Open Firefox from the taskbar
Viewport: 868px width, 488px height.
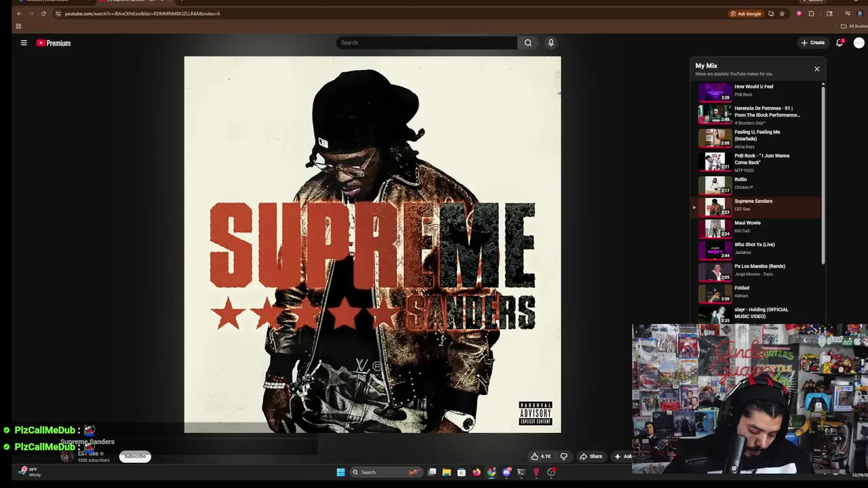pyautogui.click(x=477, y=472)
